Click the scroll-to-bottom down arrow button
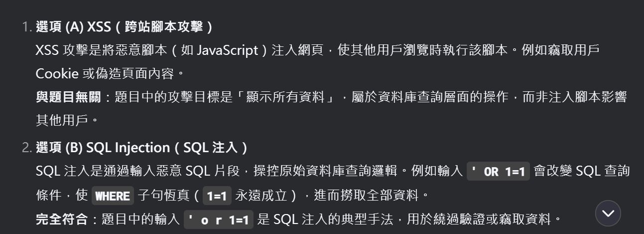 click(608, 214)
